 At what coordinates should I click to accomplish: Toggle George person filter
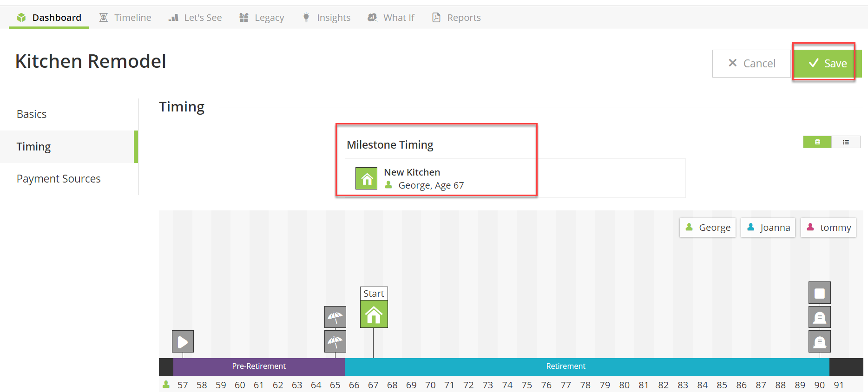pos(708,228)
